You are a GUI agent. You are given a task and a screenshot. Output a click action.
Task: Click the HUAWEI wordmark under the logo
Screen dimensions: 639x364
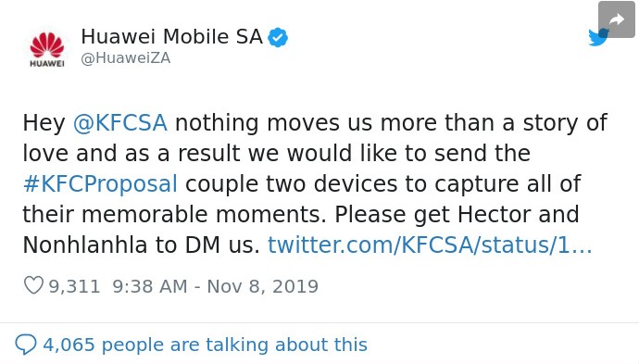47,64
